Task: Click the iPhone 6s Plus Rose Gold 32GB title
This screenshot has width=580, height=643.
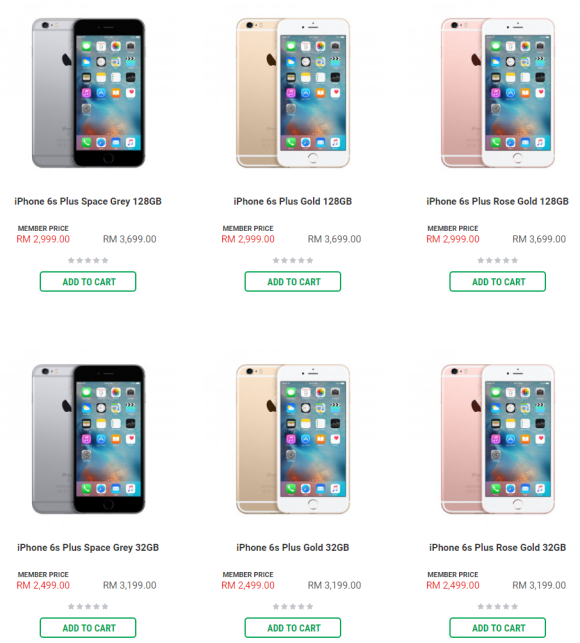Action: (498, 547)
